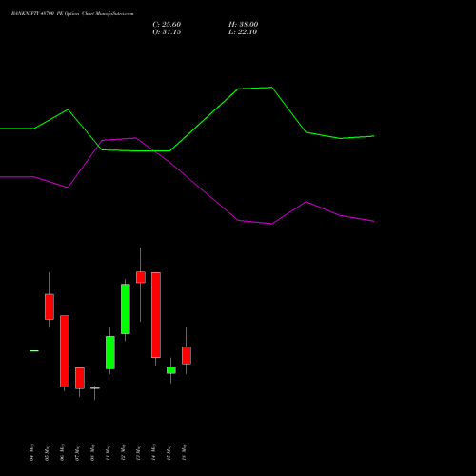Screen dimensions: 476x476
Task: Select the close value C: 25.60
Action: [x=167, y=25]
